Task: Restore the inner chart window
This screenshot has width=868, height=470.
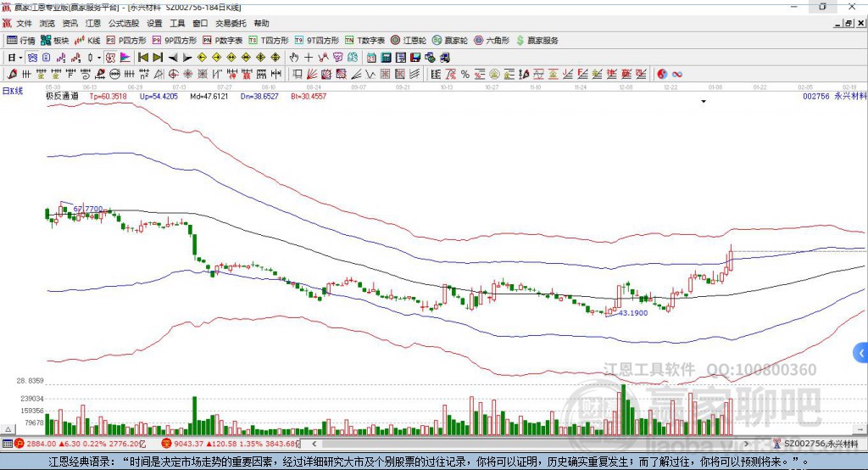Action: [x=849, y=23]
